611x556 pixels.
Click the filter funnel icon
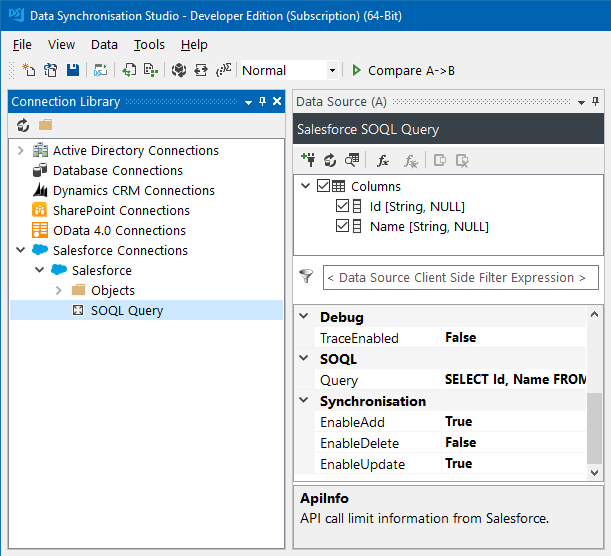click(306, 276)
